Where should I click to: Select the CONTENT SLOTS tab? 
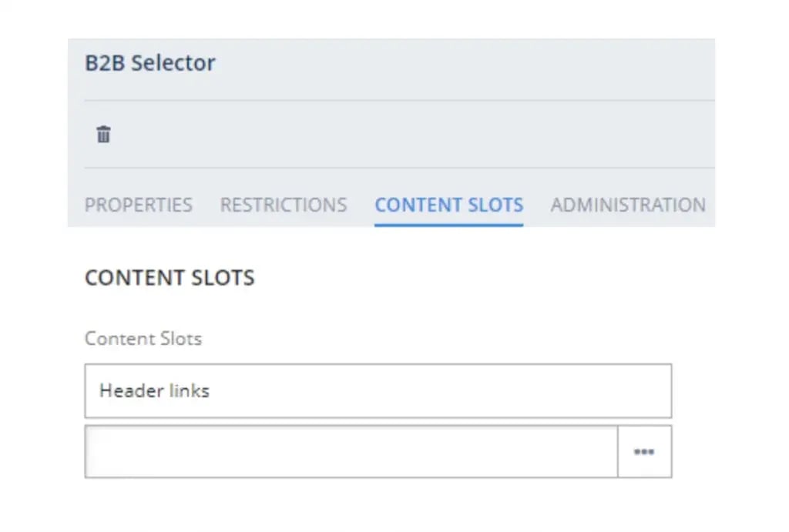coord(448,205)
